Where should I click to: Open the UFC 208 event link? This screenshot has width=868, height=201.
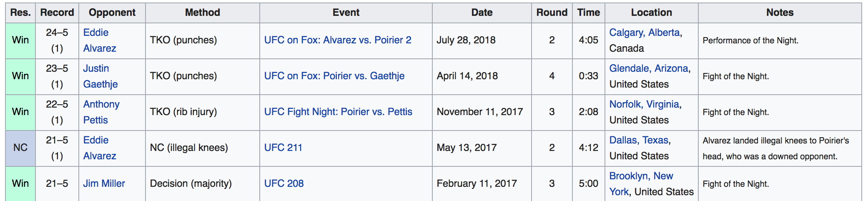[x=284, y=183]
